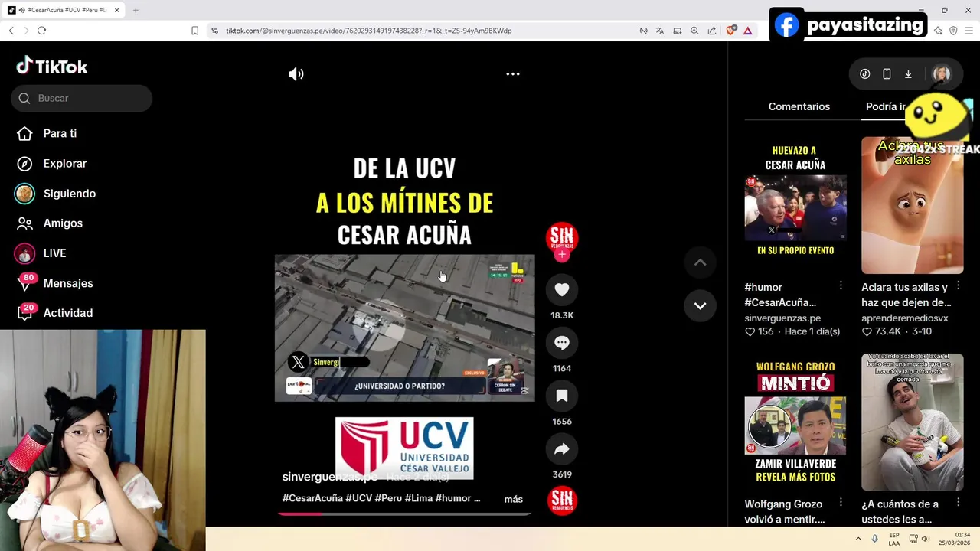980x551 pixels.
Task: Like the video with the heart icon
Action: (562, 289)
